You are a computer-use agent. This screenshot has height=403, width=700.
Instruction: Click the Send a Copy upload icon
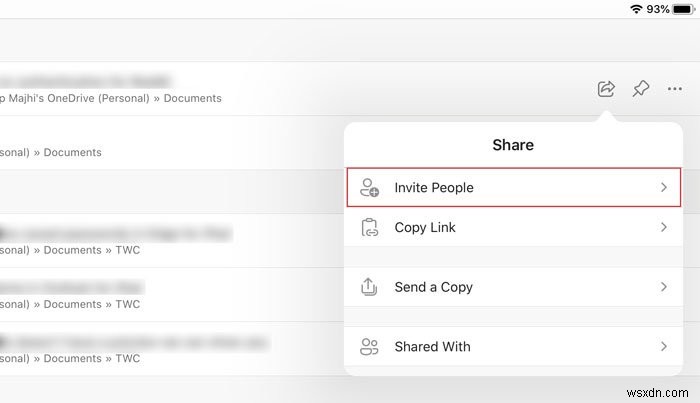pos(370,287)
